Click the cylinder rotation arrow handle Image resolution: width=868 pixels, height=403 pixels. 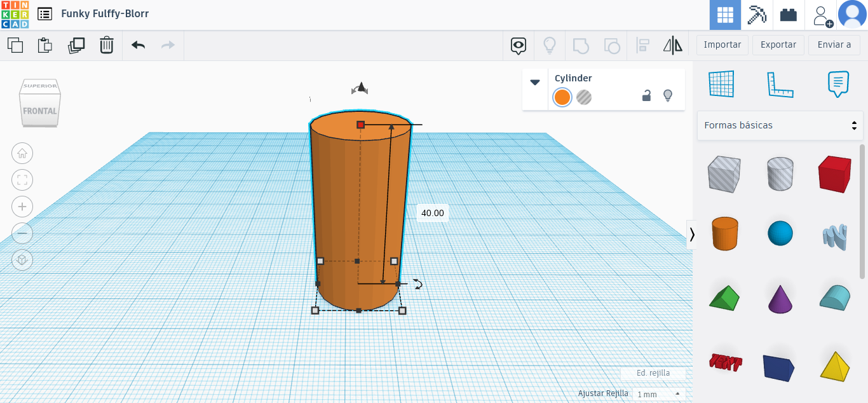pyautogui.click(x=417, y=284)
